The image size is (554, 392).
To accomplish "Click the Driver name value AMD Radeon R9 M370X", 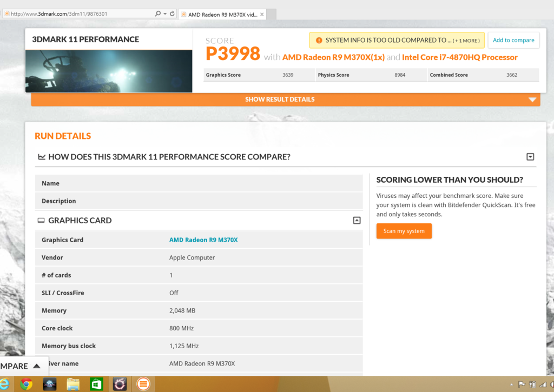I will [x=202, y=363].
